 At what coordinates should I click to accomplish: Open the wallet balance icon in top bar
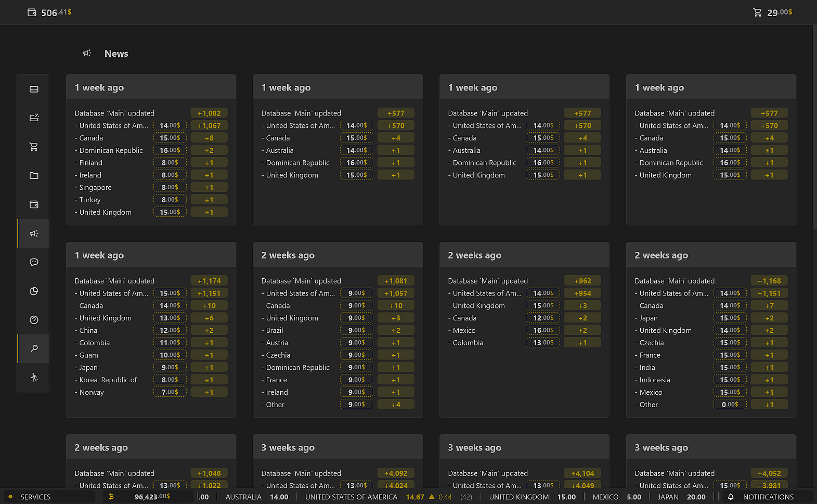(32, 12)
